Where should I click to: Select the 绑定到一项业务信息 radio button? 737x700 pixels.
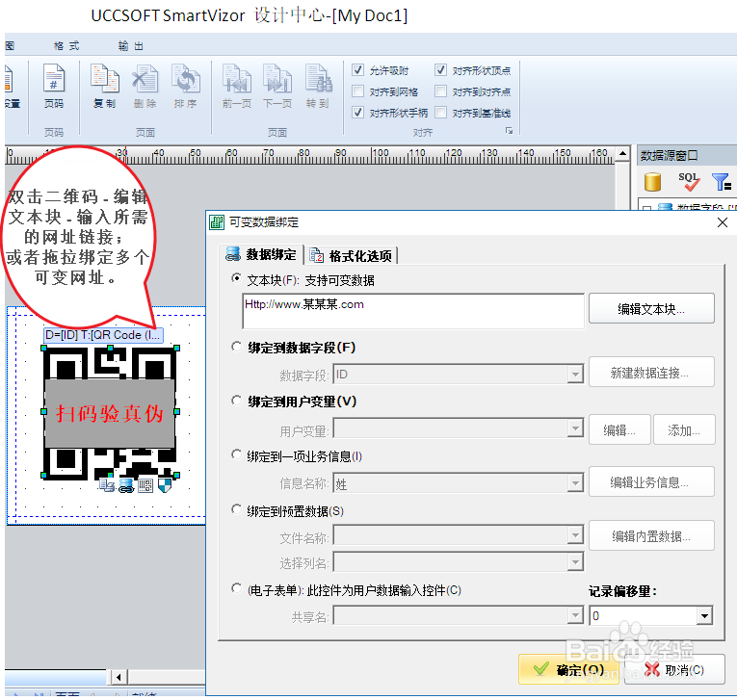tap(237, 455)
